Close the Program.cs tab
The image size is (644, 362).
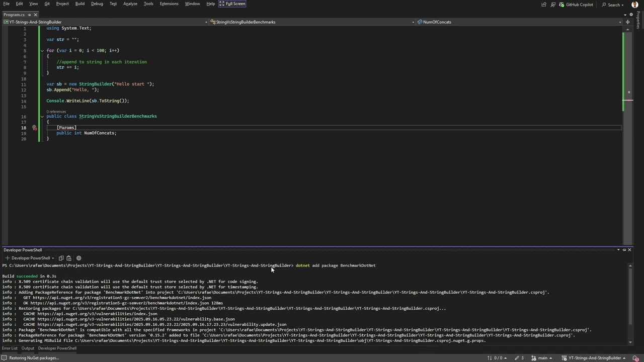pyautogui.click(x=35, y=15)
